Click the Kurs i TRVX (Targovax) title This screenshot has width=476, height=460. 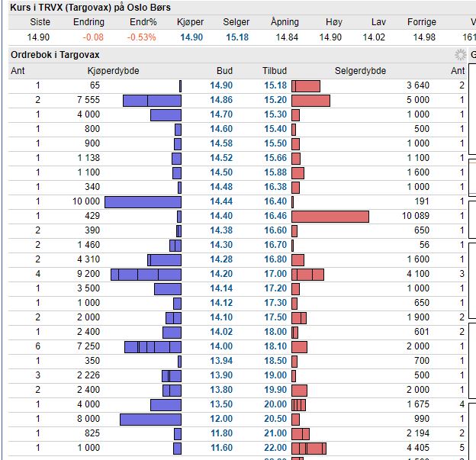pyautogui.click(x=91, y=8)
